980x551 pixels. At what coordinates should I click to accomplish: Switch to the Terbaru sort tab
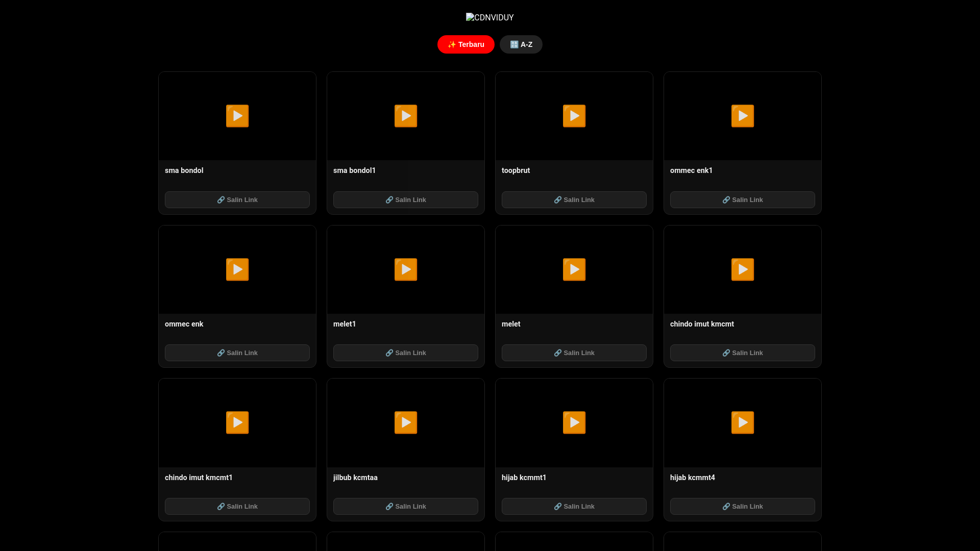pyautogui.click(x=466, y=44)
